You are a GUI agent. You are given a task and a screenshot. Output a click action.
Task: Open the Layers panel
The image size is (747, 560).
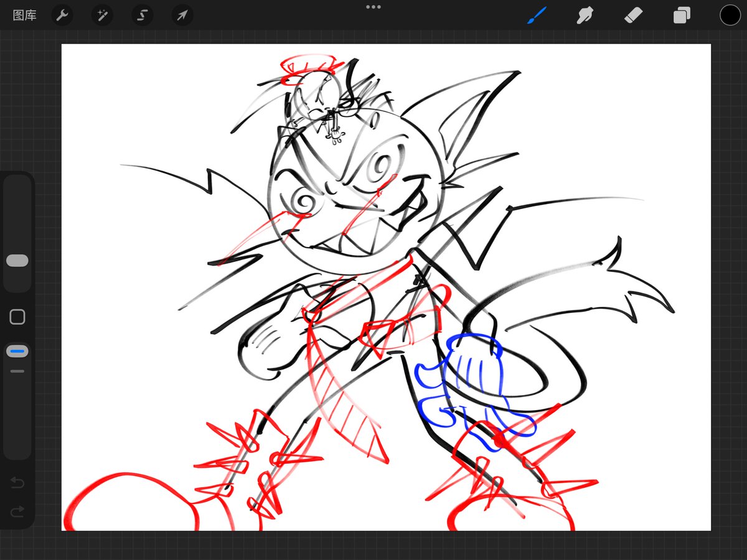point(682,16)
